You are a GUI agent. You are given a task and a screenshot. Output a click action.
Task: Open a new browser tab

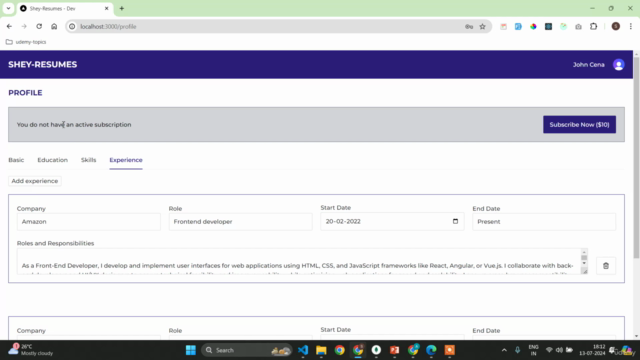122,8
